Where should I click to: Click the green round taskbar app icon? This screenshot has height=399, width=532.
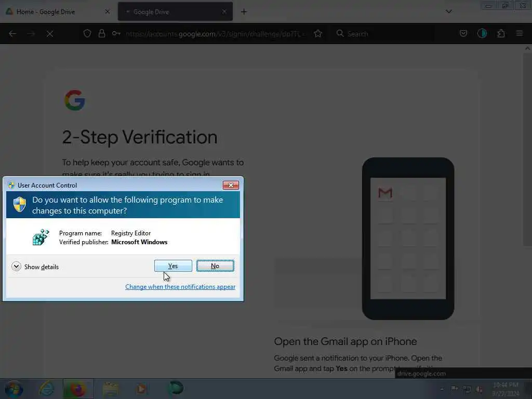coord(176,388)
